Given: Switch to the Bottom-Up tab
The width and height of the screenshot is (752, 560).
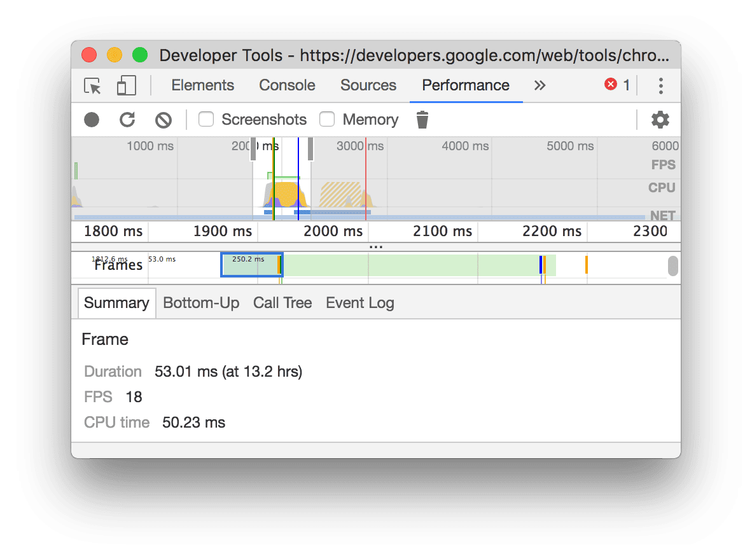Looking at the screenshot, I should pyautogui.click(x=201, y=303).
